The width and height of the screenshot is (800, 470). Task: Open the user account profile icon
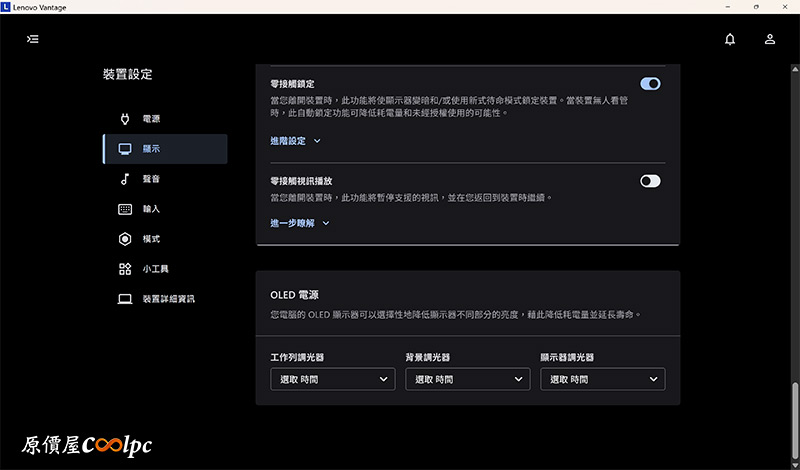point(770,39)
